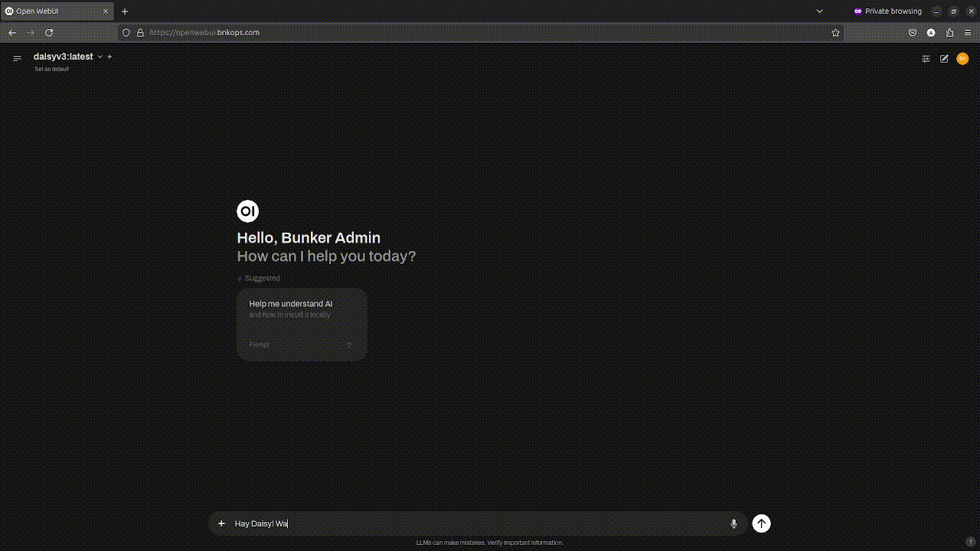Click the Open WebUI logo
Viewport: 980px width, 551px height.
click(x=248, y=211)
